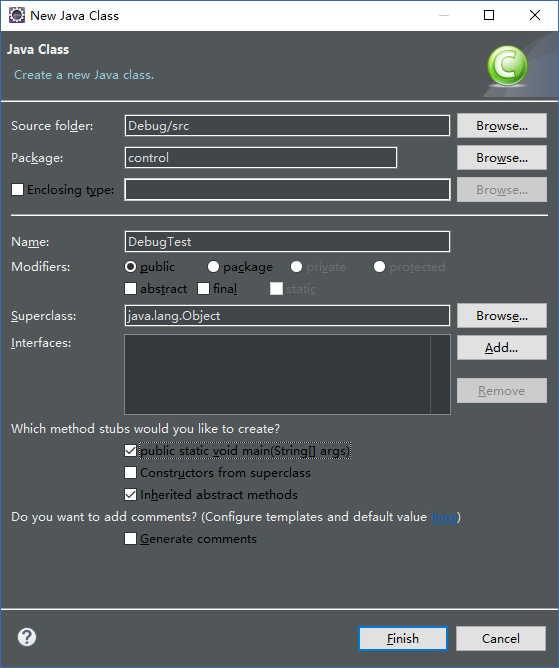Check the Enclosing type checkbox
Viewport: 559px width, 668px height.
(x=17, y=190)
